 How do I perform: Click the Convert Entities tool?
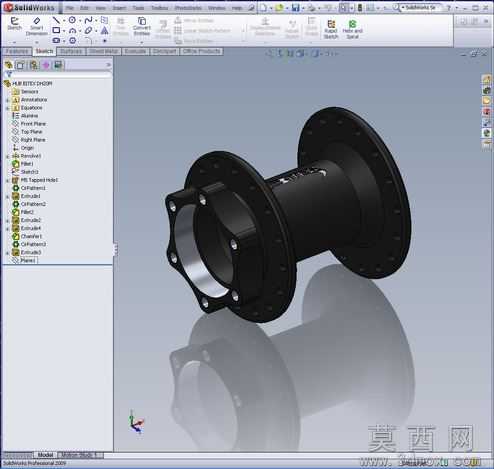(142, 27)
